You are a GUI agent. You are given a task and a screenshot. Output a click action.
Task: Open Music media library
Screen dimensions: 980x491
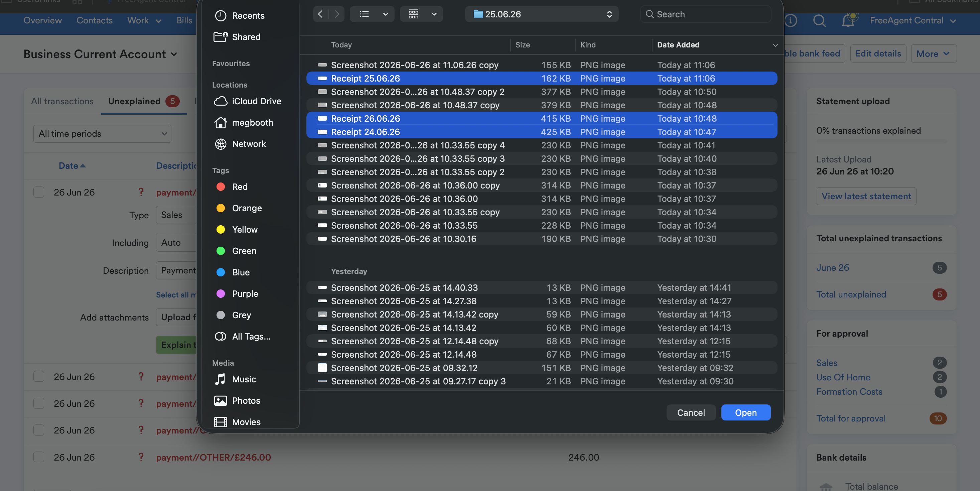point(236,379)
